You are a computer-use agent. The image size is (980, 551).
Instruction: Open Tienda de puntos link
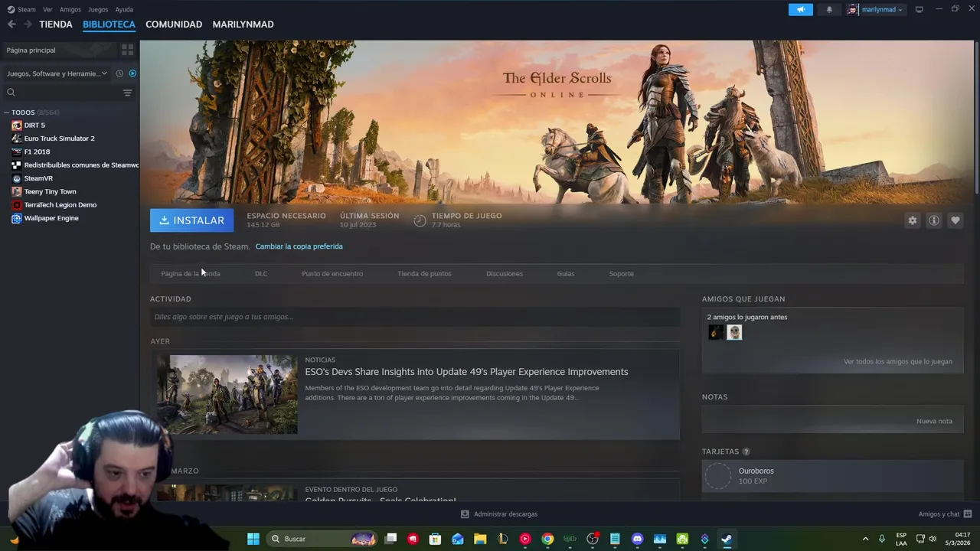(424, 273)
